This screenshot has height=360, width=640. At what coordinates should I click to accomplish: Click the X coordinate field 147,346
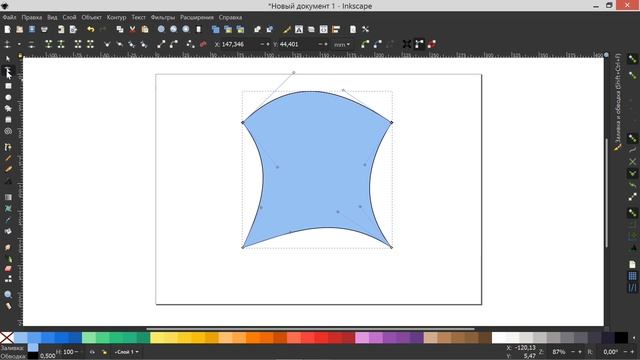pos(238,44)
